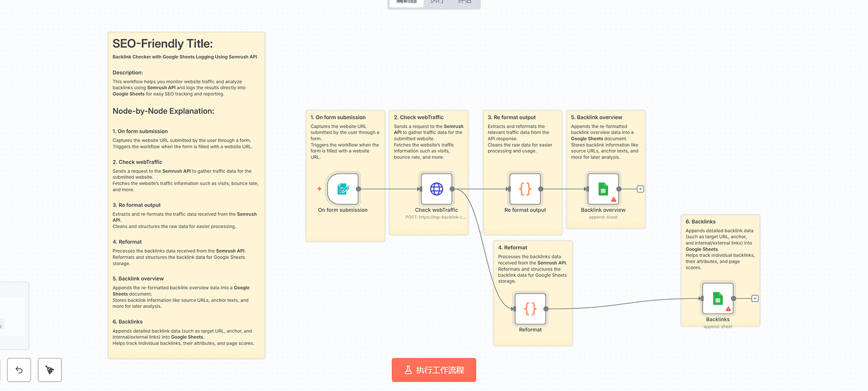Switch to the 编辑器 editor tab
The width and height of the screenshot is (868, 391).
406,2
